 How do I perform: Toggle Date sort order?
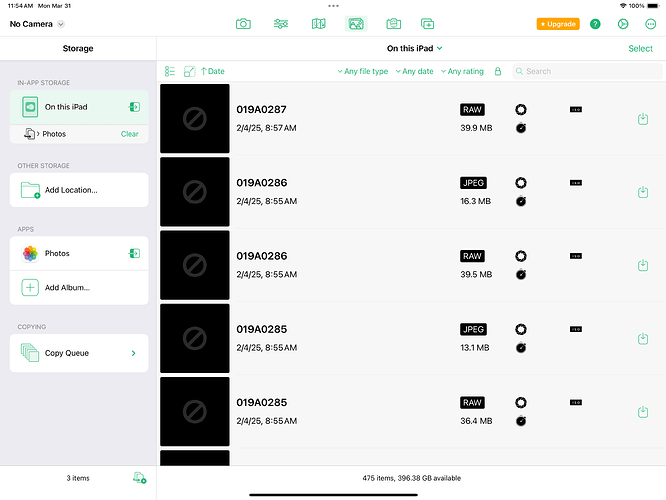pyautogui.click(x=213, y=71)
